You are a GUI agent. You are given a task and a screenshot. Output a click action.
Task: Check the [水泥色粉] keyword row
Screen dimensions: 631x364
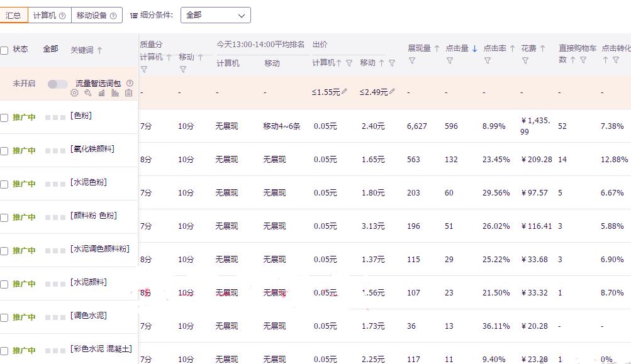click(x=4, y=184)
